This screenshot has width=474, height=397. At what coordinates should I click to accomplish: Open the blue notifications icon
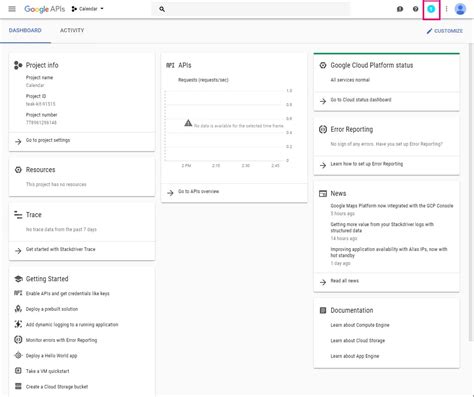[431, 9]
